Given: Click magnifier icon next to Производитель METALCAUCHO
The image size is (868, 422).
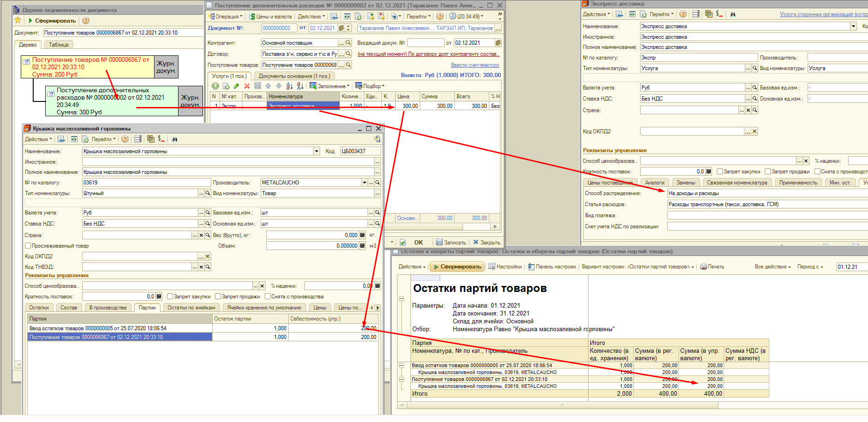Looking at the screenshot, I should (x=377, y=183).
